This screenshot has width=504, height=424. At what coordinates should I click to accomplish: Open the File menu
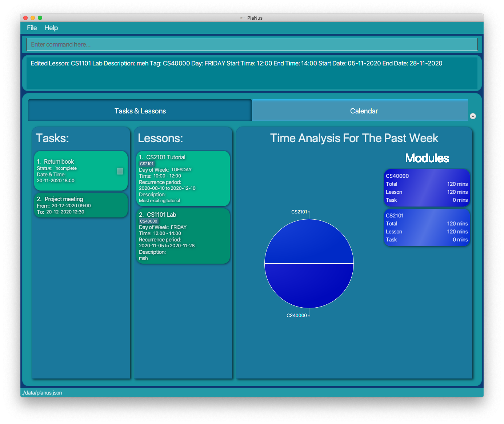(x=32, y=28)
